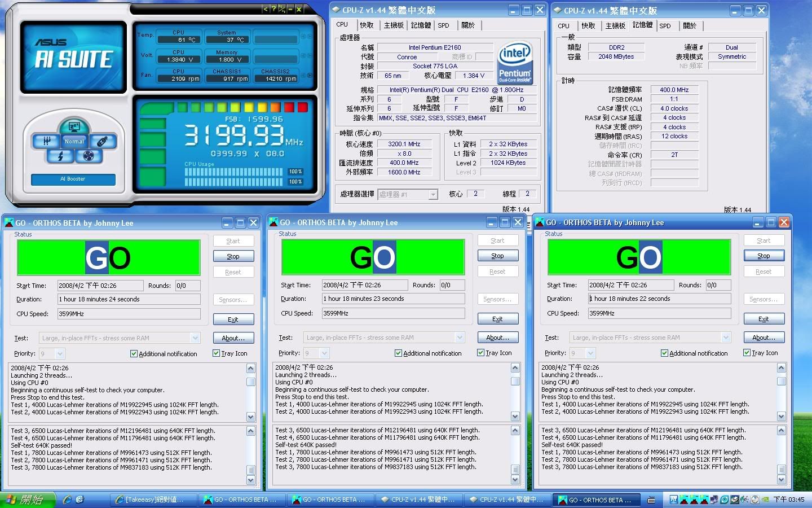Screen dimensions: 812x508
Task: Switch to CPU tab in CPU-Z memory window
Action: coord(564,26)
